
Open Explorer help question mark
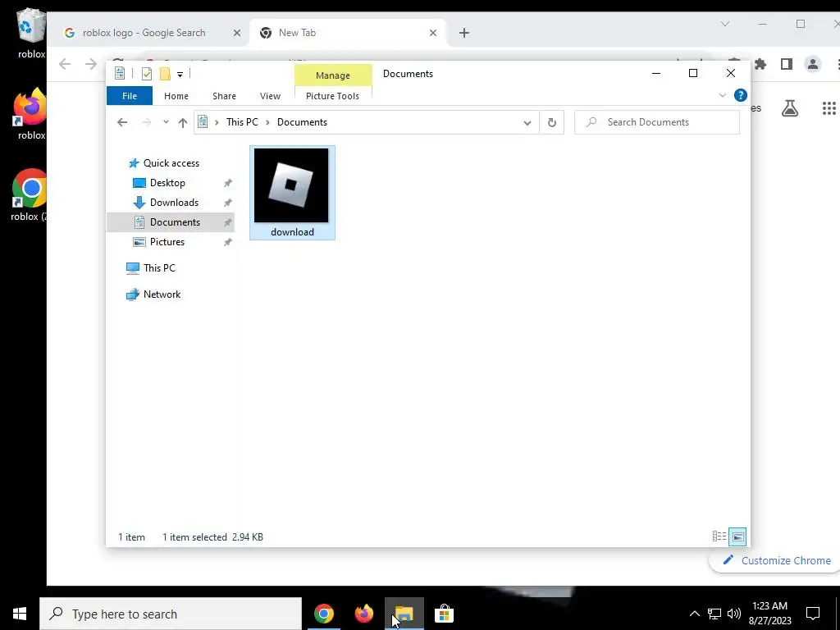point(741,95)
